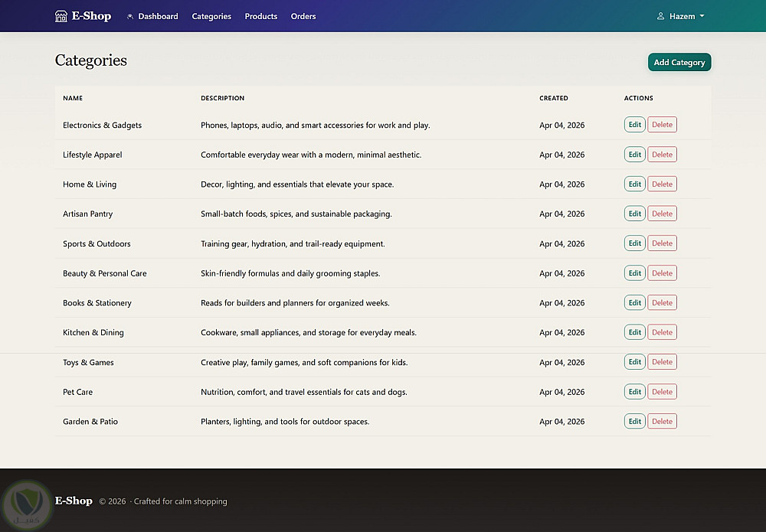Open the Categories nav item
This screenshot has width=766, height=532.
pyautogui.click(x=211, y=16)
